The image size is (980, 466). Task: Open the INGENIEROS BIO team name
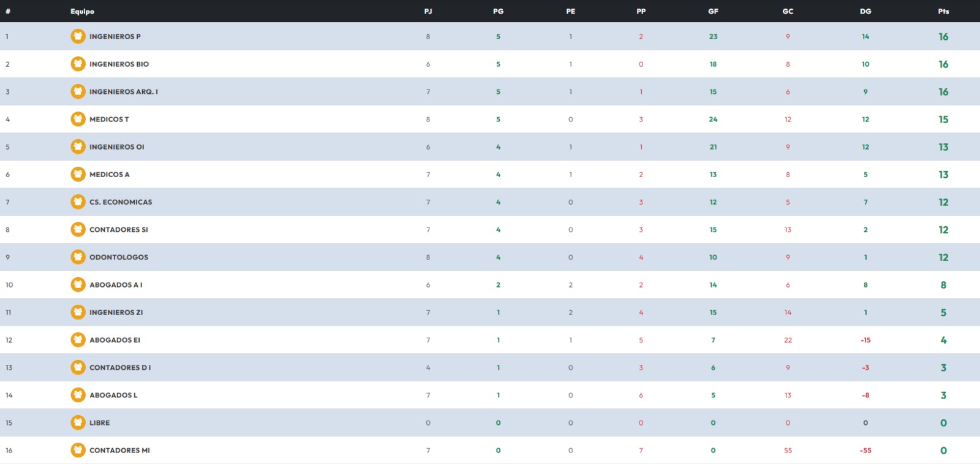pos(119,64)
